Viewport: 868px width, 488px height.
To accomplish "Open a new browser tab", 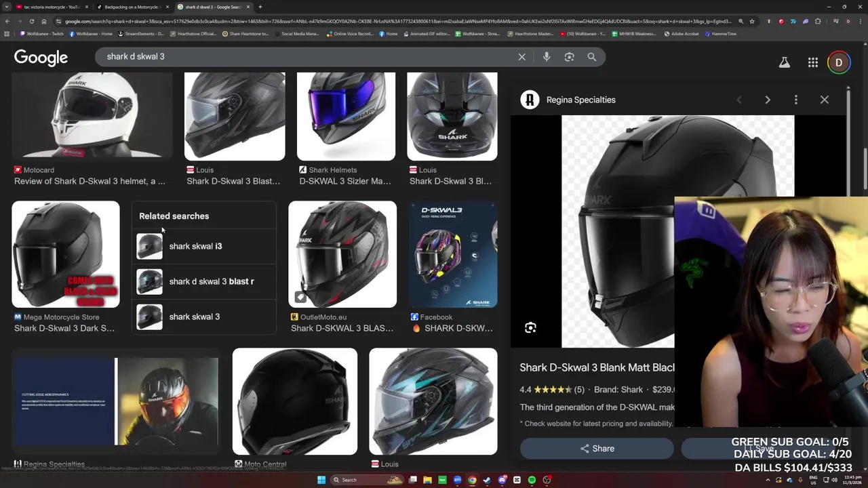I will (x=260, y=7).
